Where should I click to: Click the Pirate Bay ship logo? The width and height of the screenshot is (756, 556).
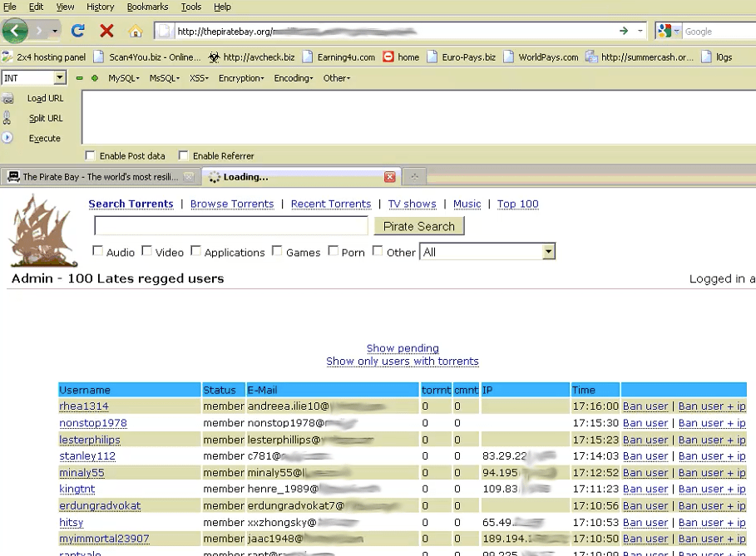pos(42,230)
